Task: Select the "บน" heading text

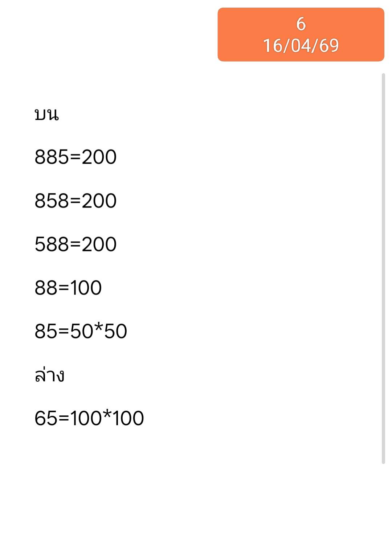Action: click(x=46, y=115)
